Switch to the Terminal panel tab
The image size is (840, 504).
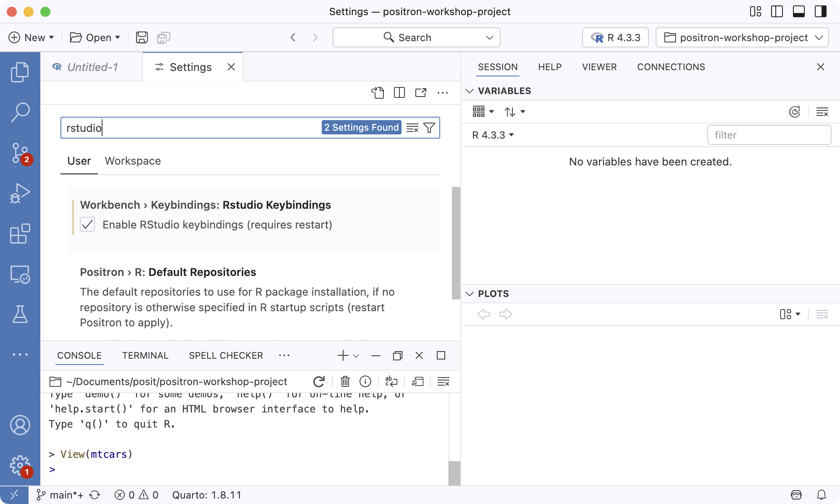tap(145, 355)
